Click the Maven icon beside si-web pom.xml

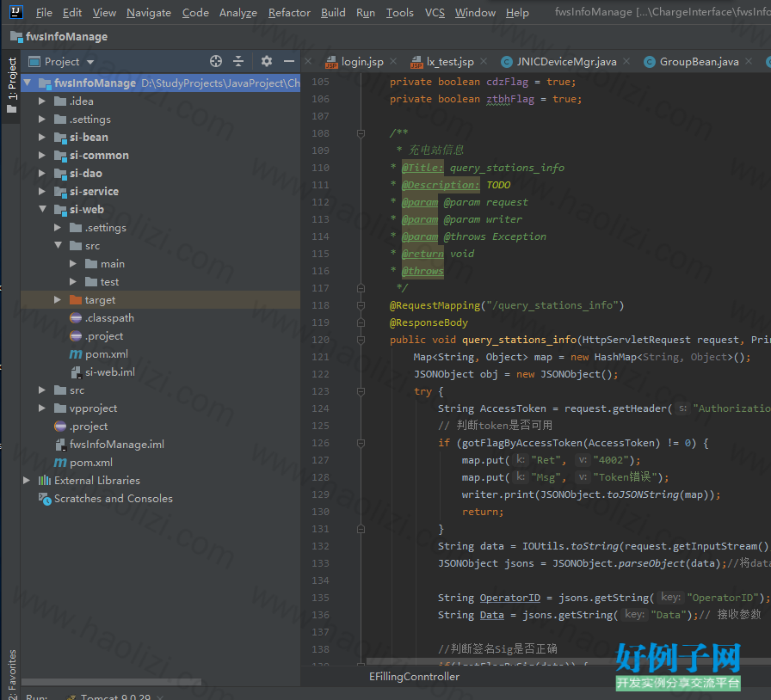[x=76, y=354]
